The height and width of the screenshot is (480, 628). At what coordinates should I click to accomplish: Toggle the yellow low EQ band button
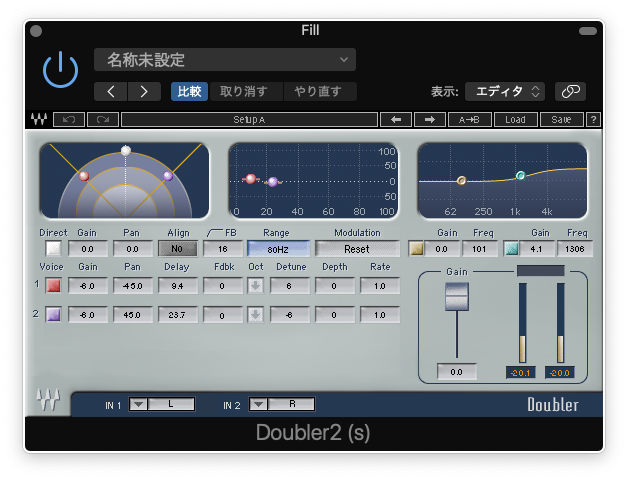(x=416, y=249)
